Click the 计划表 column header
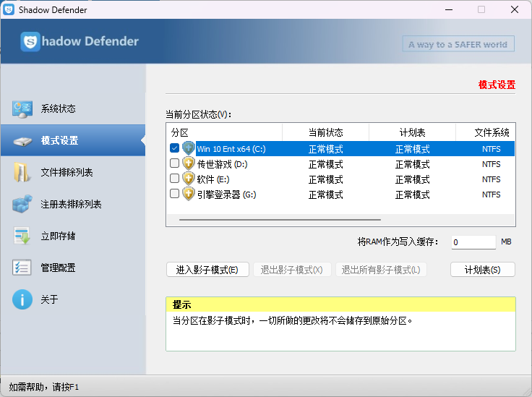Viewport: 532px width, 397px height. click(412, 132)
